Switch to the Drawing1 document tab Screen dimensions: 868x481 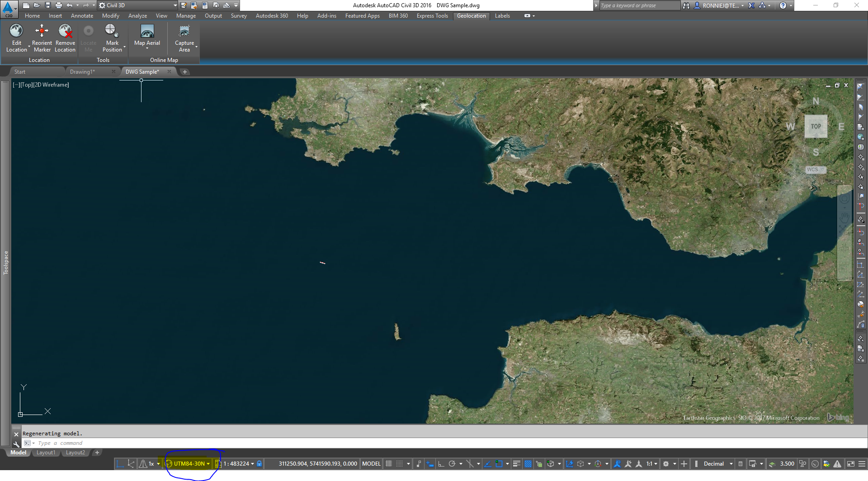click(x=82, y=72)
